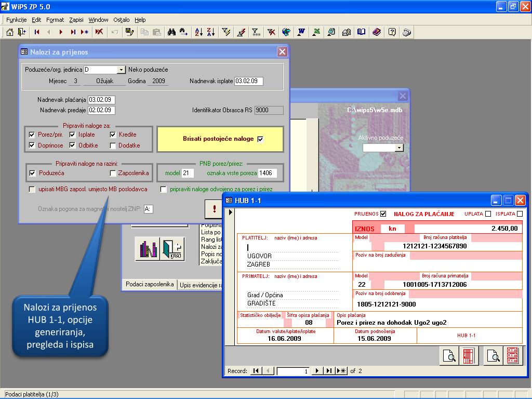Open the Format menu
The image size is (532, 399).
click(55, 20)
